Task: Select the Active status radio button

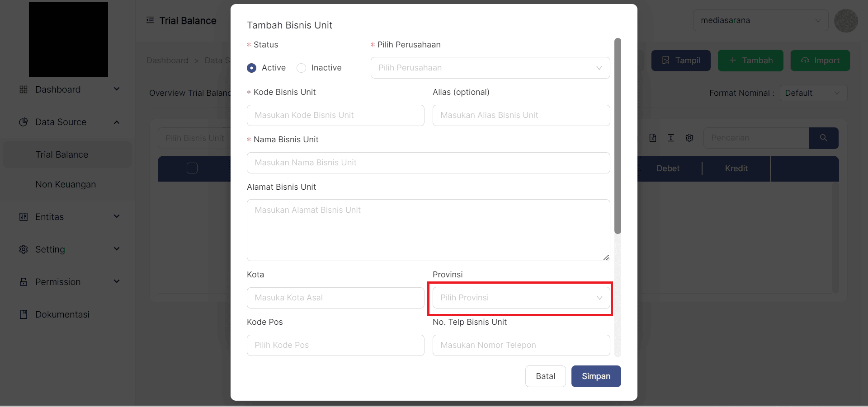Action: pyautogui.click(x=252, y=68)
